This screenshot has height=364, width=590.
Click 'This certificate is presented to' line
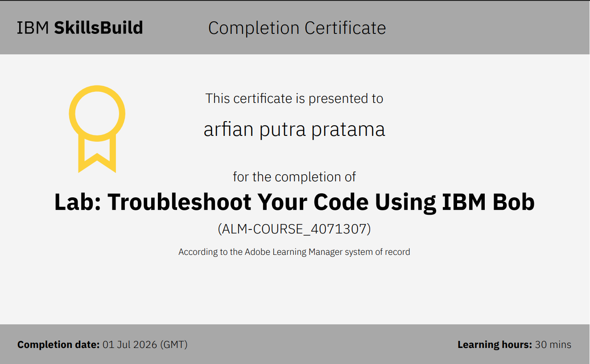[x=294, y=98]
